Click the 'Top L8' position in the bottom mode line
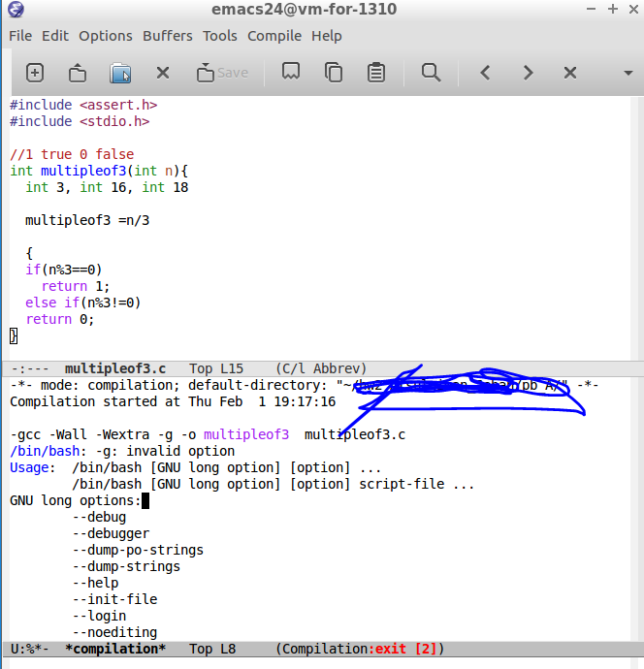Viewport: 644px width, 669px height. pyautogui.click(x=212, y=649)
